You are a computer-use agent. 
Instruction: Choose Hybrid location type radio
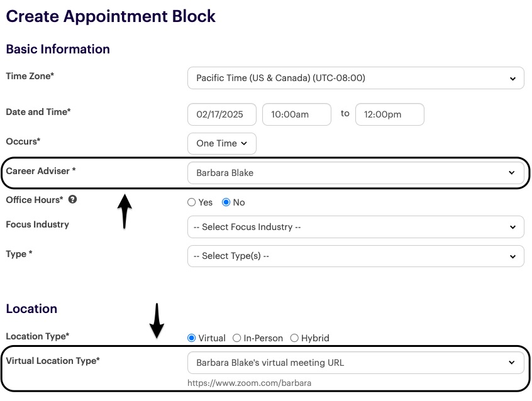(x=294, y=338)
